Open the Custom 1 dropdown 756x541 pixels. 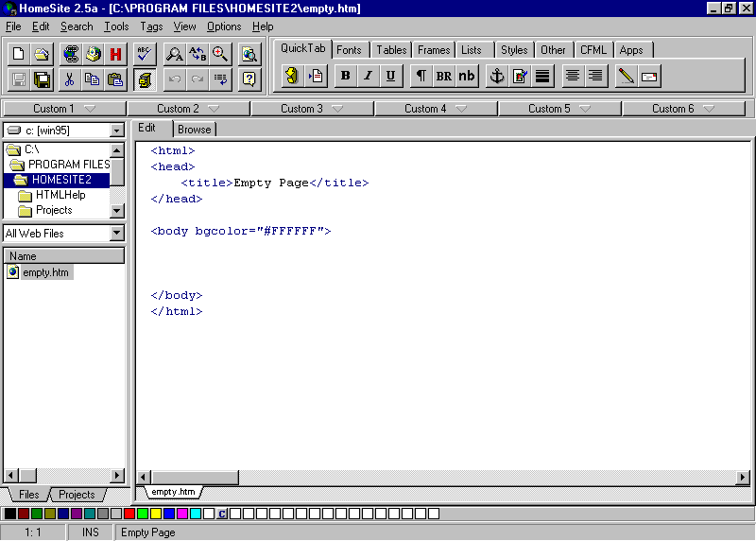(x=64, y=109)
